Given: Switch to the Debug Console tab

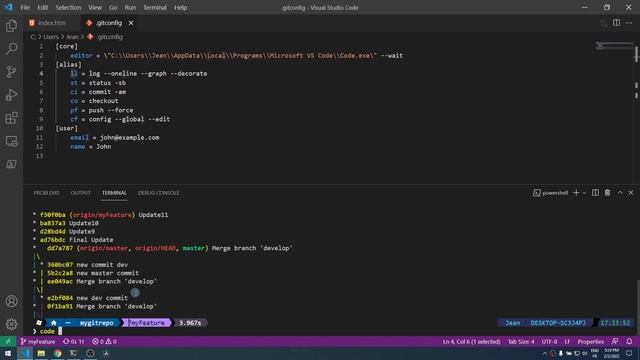Looking at the screenshot, I should (x=158, y=193).
